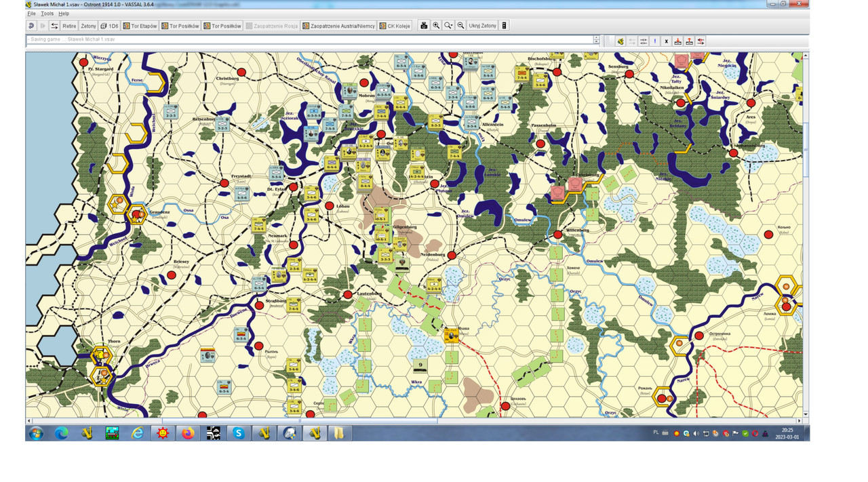
Task: Click the Graudenz fortress hex marker
Action: coord(137,214)
